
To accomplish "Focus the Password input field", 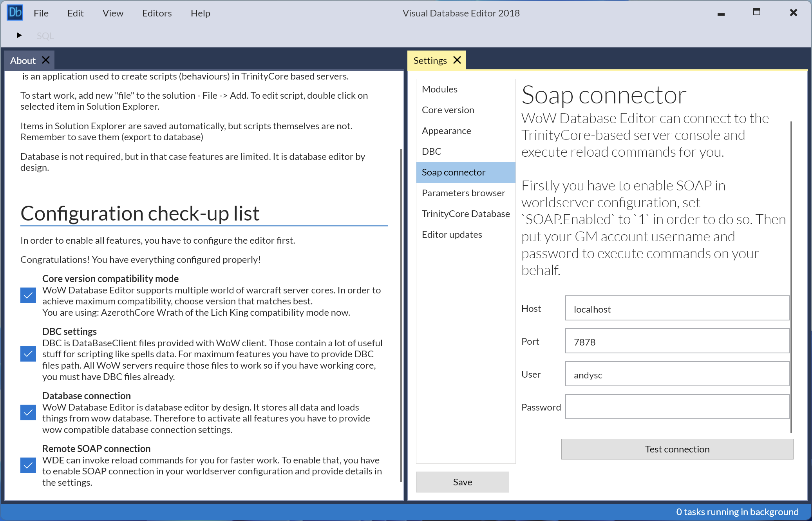I will pos(676,407).
